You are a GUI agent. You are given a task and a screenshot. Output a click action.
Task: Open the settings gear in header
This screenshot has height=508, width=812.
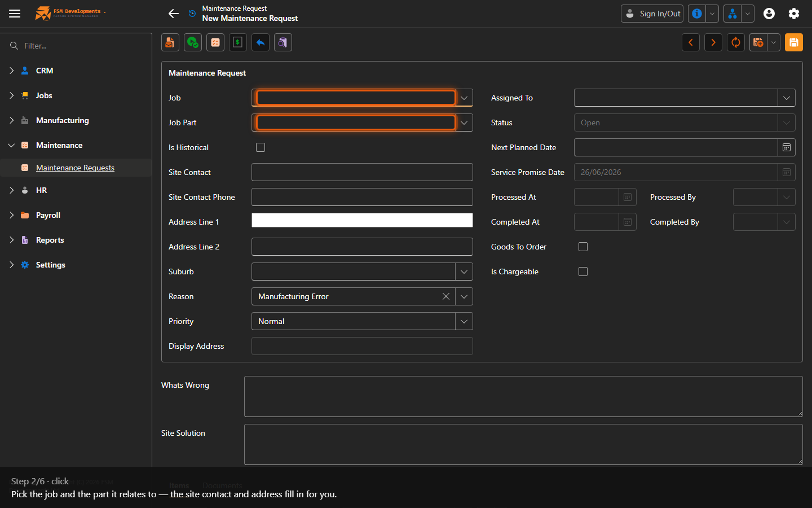(x=794, y=14)
